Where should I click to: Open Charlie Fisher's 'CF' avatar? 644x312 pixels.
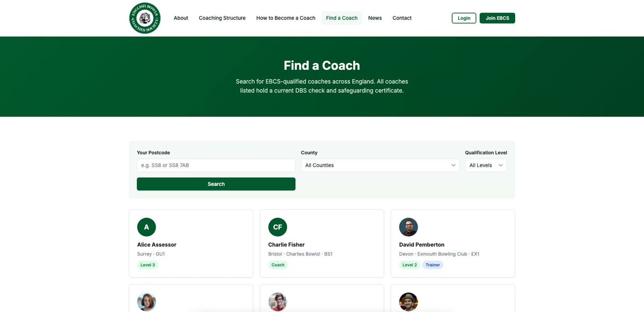277,227
